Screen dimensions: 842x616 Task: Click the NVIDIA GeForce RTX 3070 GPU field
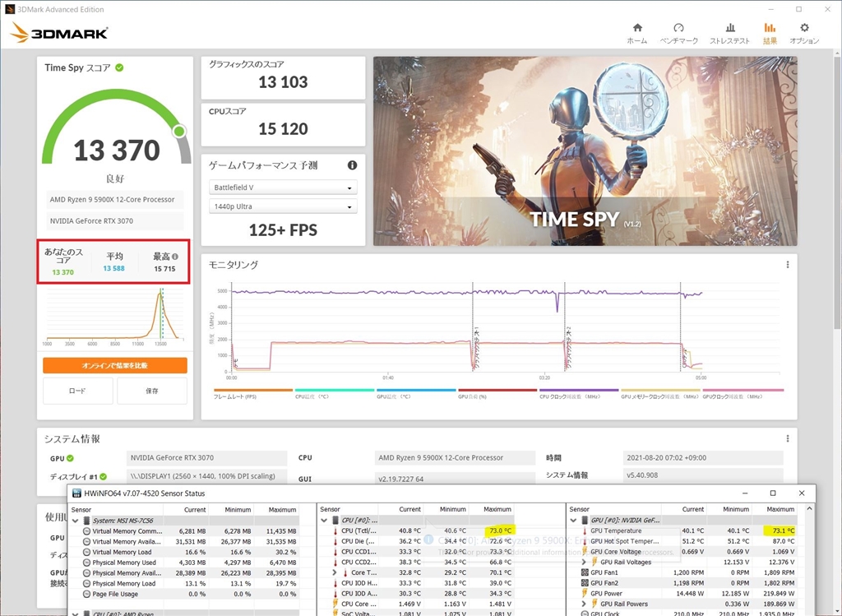click(x=206, y=458)
